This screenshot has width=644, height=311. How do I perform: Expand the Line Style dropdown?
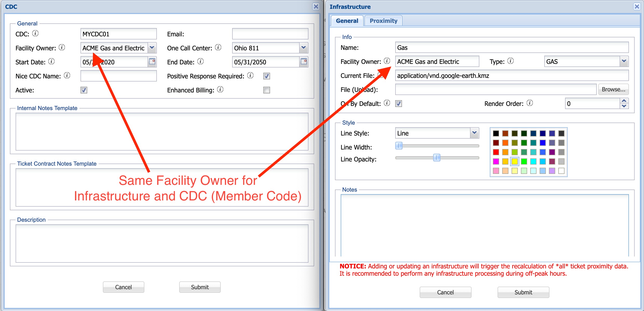pyautogui.click(x=474, y=133)
